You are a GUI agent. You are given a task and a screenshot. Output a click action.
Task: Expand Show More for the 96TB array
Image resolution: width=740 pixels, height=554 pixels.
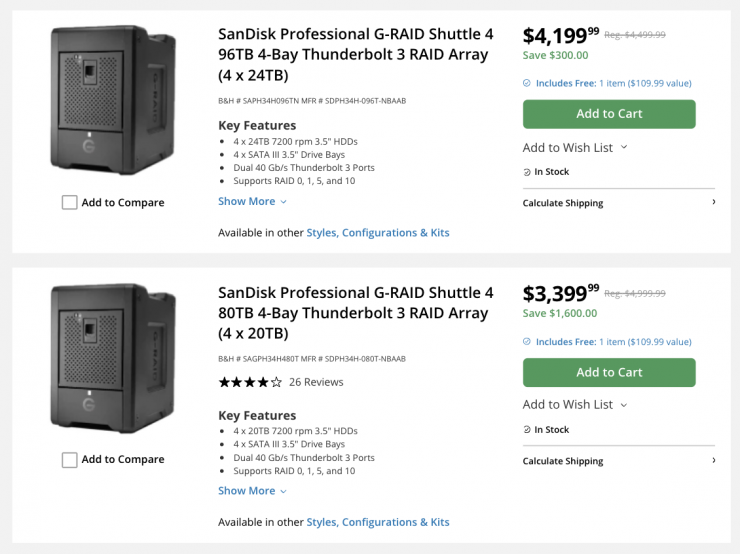click(252, 201)
